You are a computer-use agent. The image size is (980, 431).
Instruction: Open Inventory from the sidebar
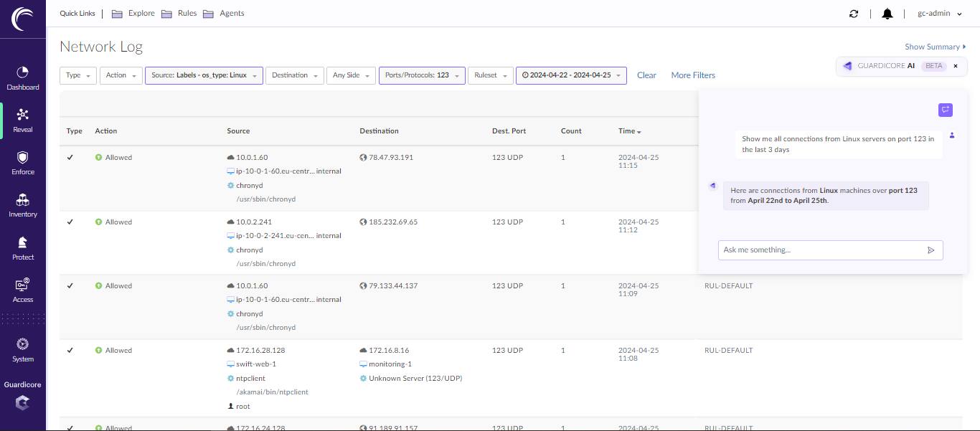point(22,200)
